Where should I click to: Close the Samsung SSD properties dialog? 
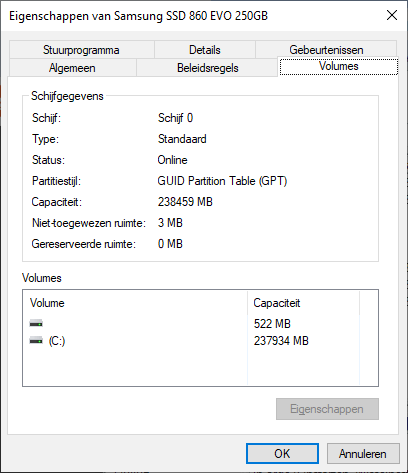[392, 15]
